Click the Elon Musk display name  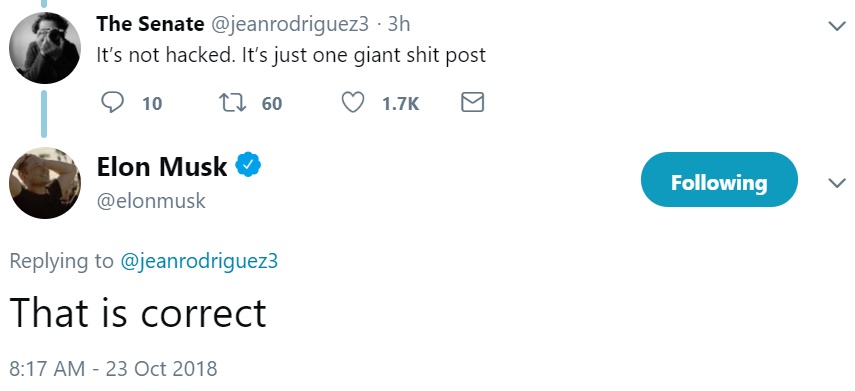tap(162, 166)
